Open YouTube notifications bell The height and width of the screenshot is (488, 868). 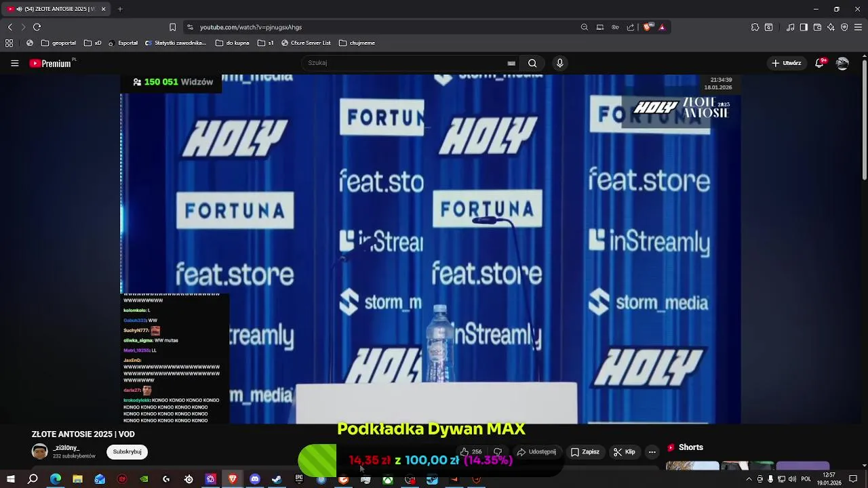click(x=820, y=63)
